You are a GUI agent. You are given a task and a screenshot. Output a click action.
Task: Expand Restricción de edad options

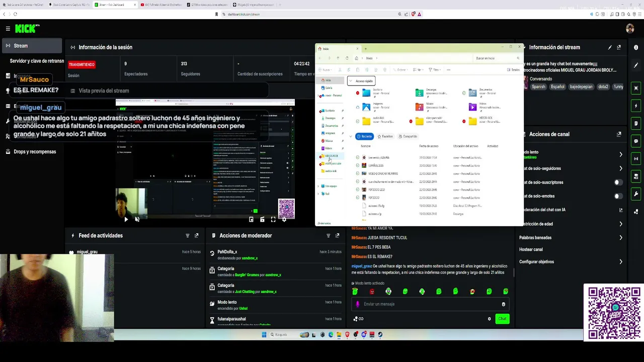(621, 224)
